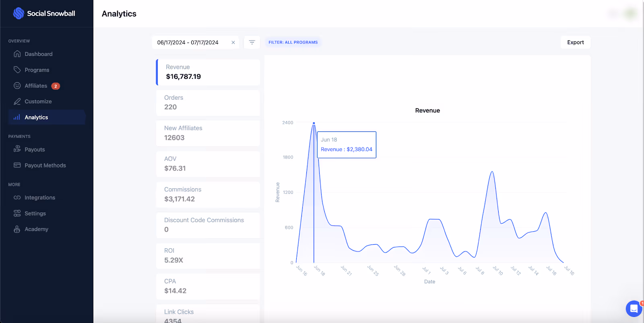644x323 pixels.
Task: Click the 12603 new affiliates value
Action: (x=174, y=138)
